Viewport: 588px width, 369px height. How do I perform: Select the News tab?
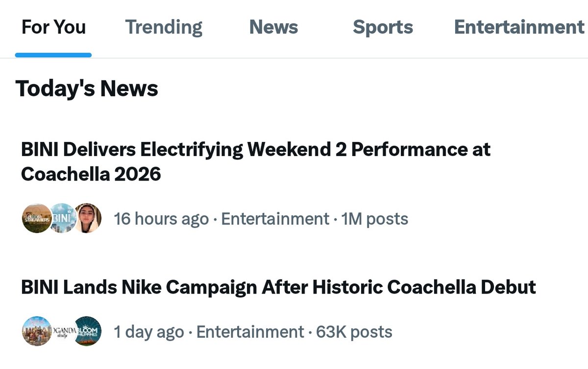click(273, 27)
